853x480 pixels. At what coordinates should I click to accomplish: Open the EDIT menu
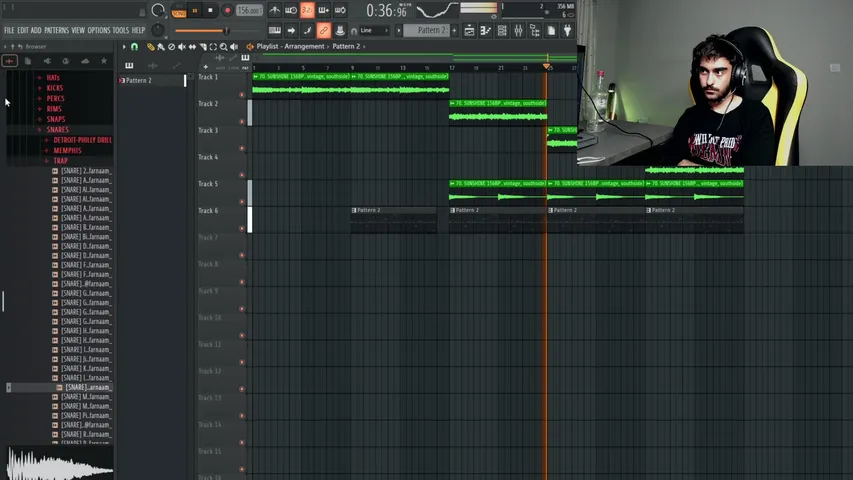[x=23, y=31]
